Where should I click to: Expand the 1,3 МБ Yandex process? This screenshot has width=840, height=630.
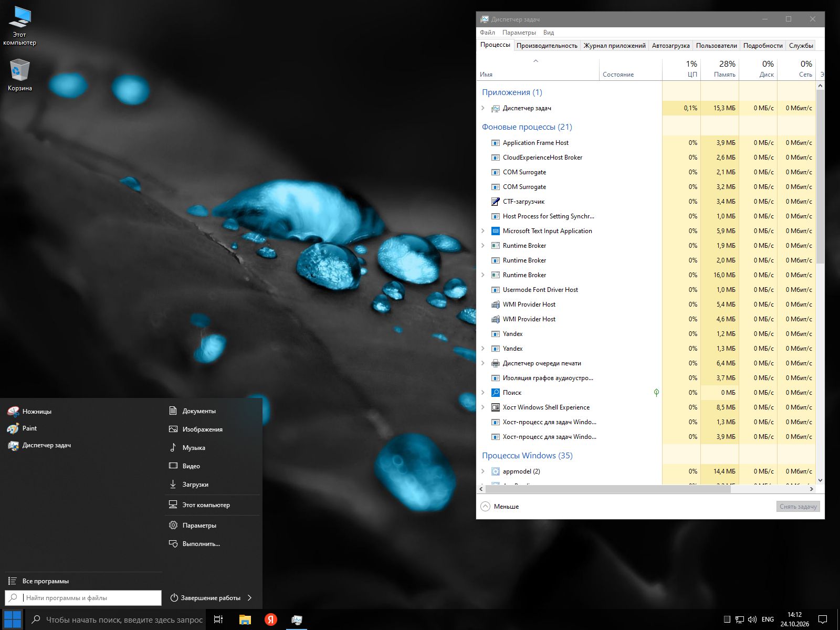pyautogui.click(x=483, y=349)
